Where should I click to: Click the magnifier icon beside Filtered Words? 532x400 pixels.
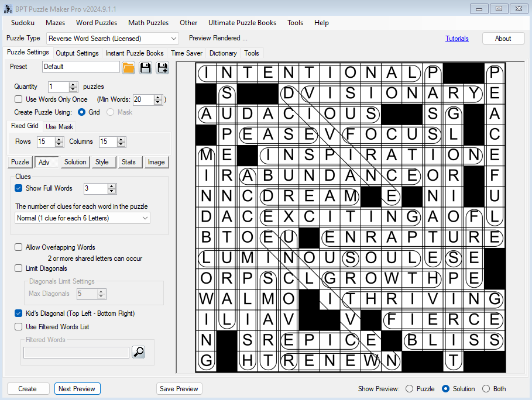138,351
